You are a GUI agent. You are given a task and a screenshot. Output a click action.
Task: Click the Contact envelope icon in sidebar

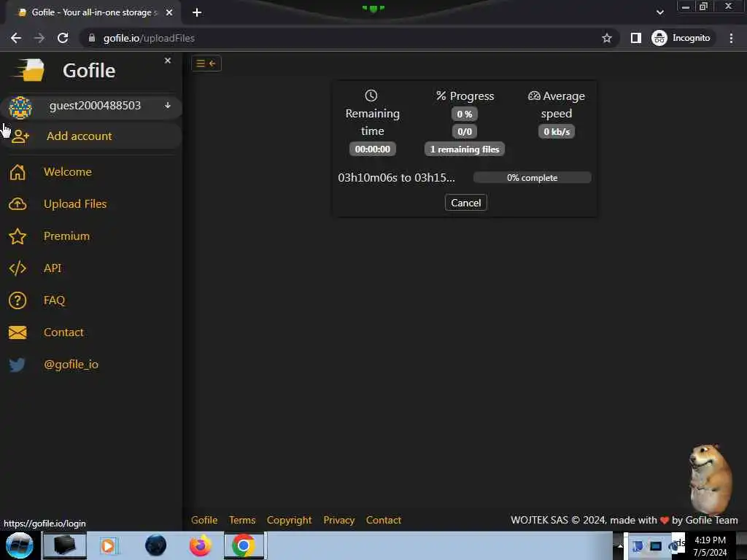coord(18,332)
